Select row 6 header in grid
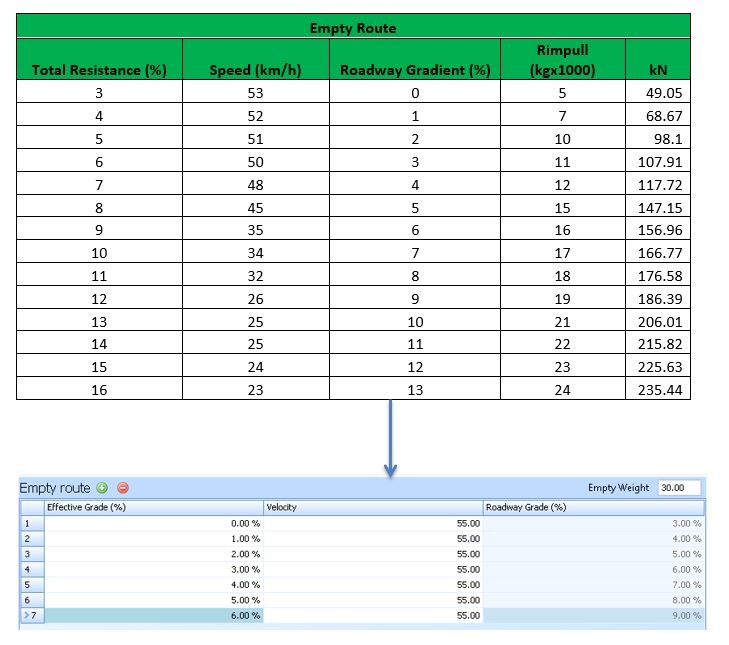The height and width of the screenshot is (645, 729). click(x=30, y=600)
